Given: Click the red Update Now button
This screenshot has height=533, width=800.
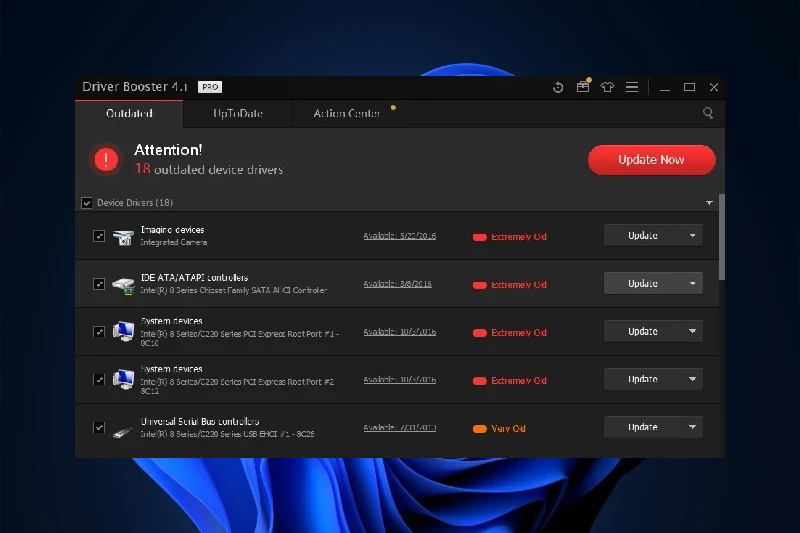Looking at the screenshot, I should point(652,160).
